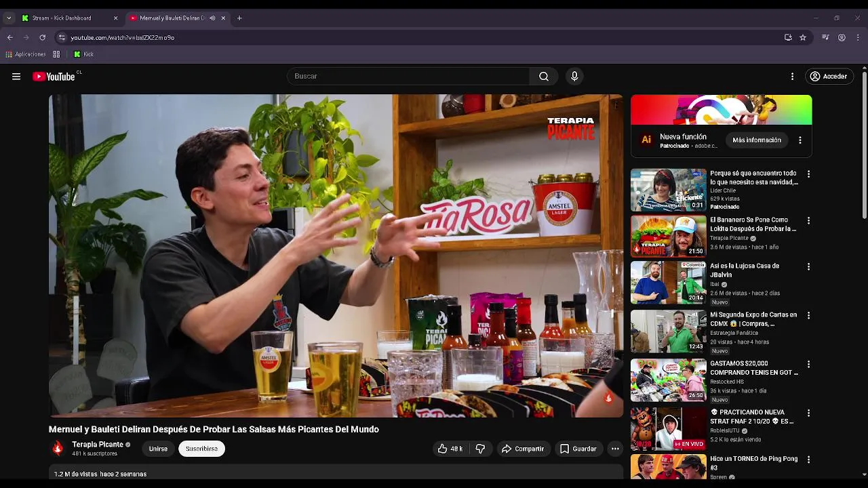Close the Kick Dashboard tab
Image resolution: width=868 pixels, height=488 pixels.
click(x=115, y=18)
